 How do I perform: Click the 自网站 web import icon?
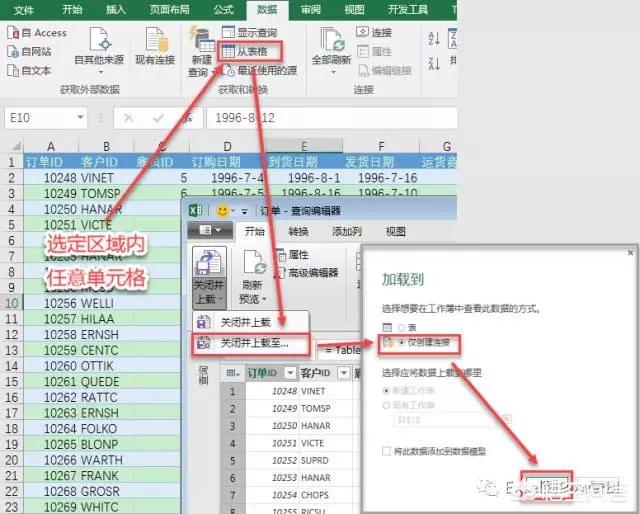point(13,51)
